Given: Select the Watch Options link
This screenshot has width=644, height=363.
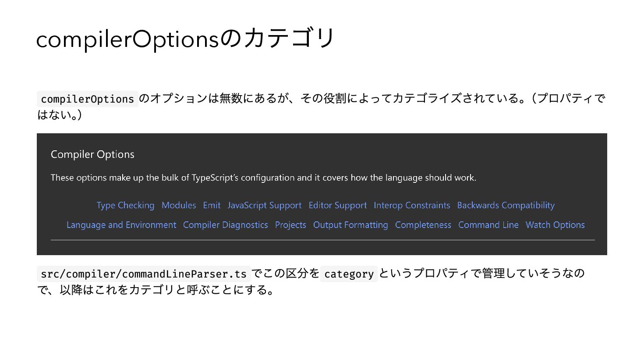Looking at the screenshot, I should point(555,225).
